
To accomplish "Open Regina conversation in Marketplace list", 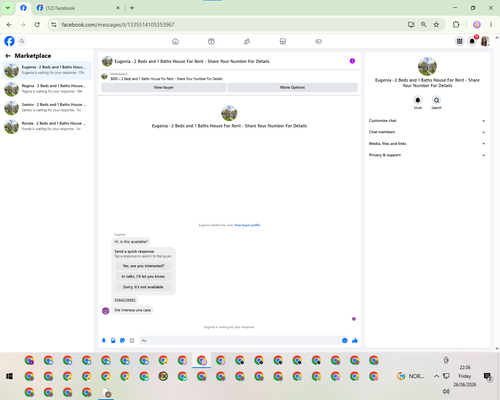I will [x=47, y=89].
